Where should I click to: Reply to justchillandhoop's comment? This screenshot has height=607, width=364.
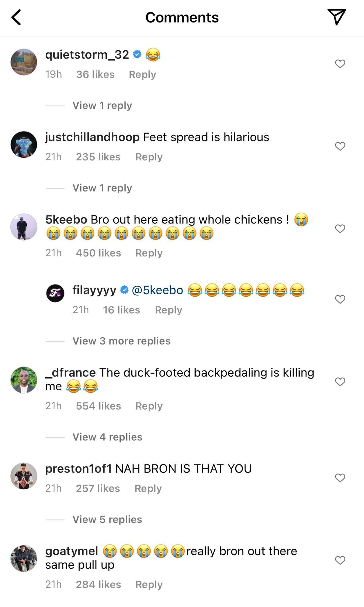pyautogui.click(x=149, y=157)
